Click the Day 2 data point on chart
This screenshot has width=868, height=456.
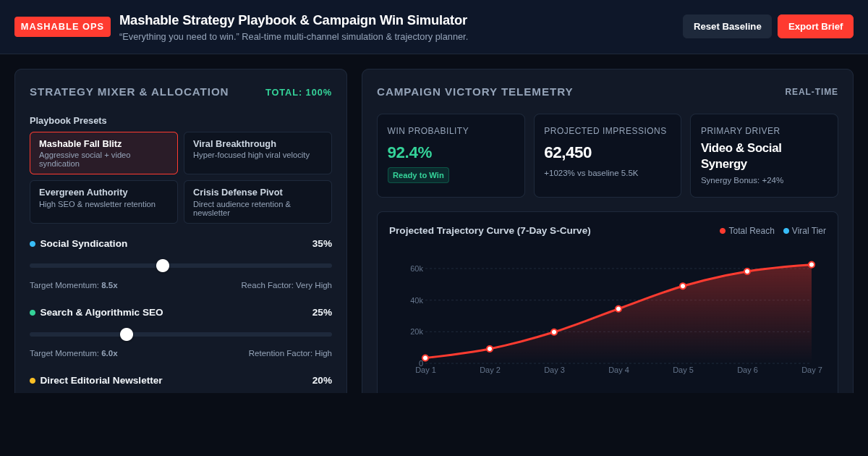coord(490,349)
